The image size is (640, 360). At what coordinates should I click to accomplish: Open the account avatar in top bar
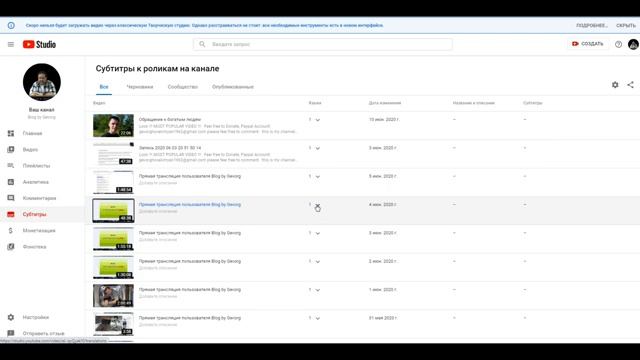[x=633, y=44]
